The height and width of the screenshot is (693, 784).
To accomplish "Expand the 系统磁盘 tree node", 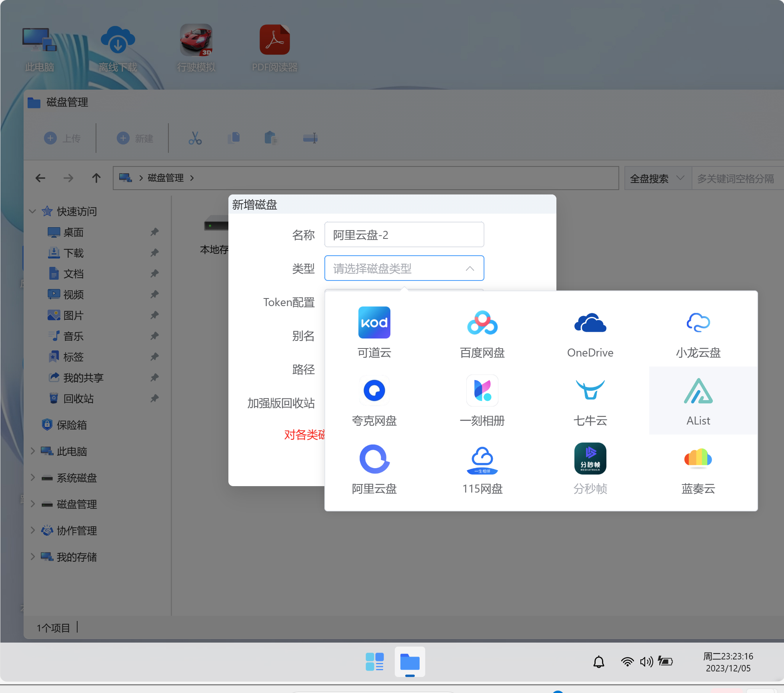I will [x=33, y=478].
